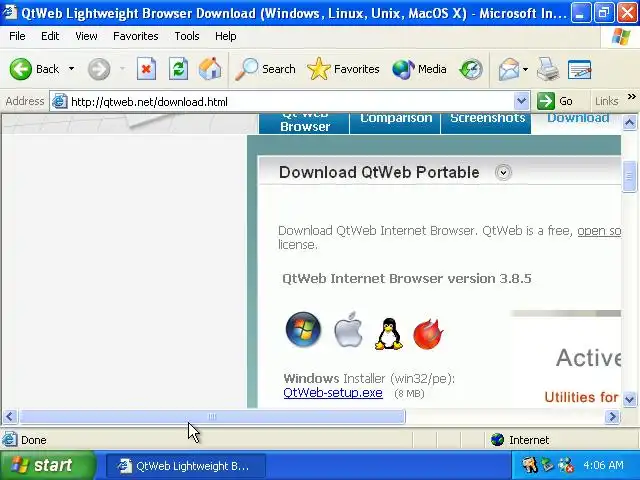Viewport: 640px width, 480px height.
Task: Click the horizontal scrollbar right arrow
Action: point(612,417)
